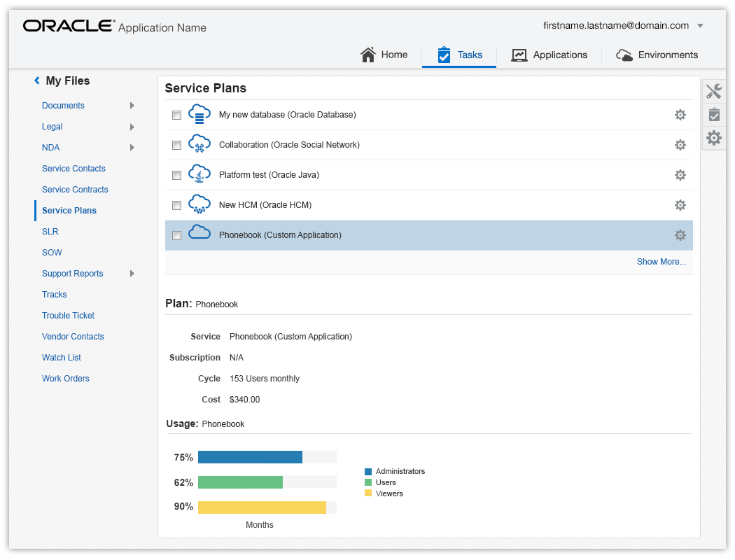Select the New HCM (Oracle HCM) text
The width and height of the screenshot is (735, 560).
(265, 205)
